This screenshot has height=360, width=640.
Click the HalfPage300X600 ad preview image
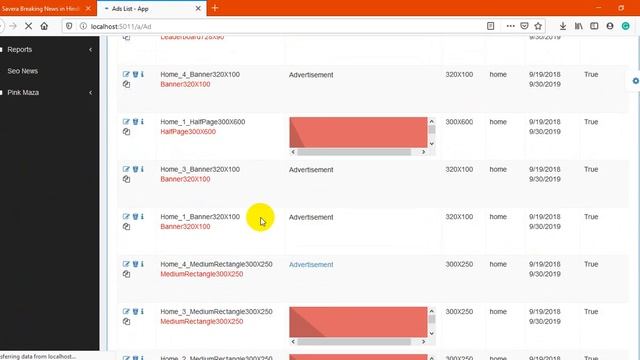pyautogui.click(x=358, y=132)
